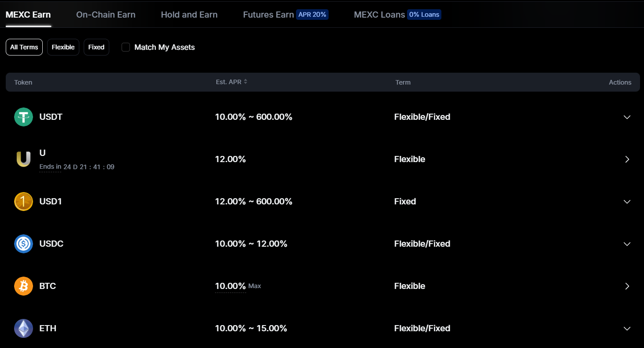Filter by All Terms button
Viewport: 644px width, 348px height.
24,47
